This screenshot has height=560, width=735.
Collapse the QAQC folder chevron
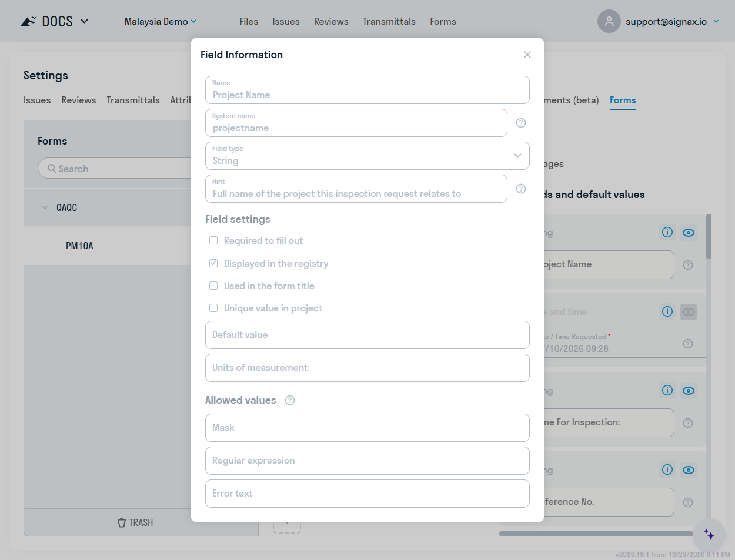[45, 207]
